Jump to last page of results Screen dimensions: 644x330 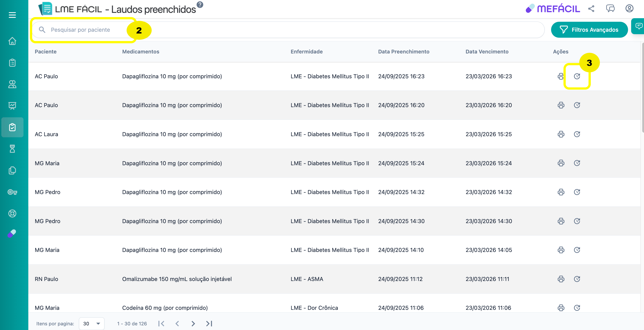click(x=209, y=324)
